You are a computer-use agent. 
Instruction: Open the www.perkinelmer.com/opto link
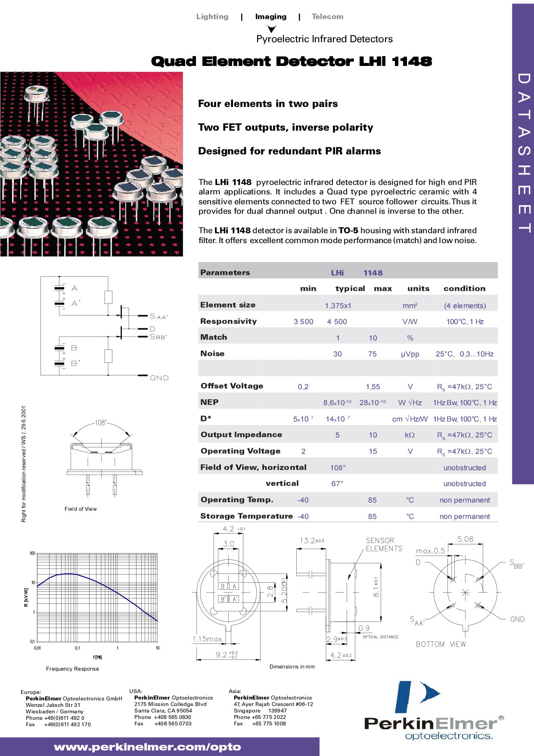(x=147, y=747)
